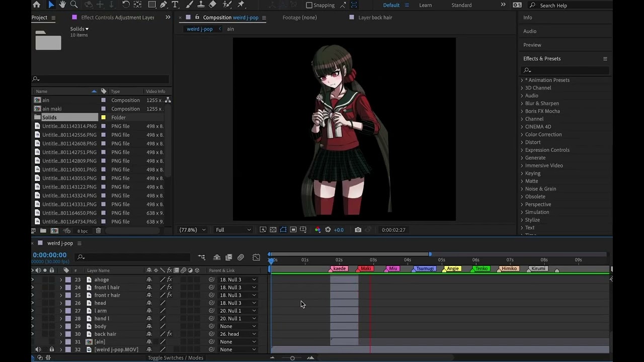Toggle the transparency grid button
The image size is (644, 362).
pos(273,230)
